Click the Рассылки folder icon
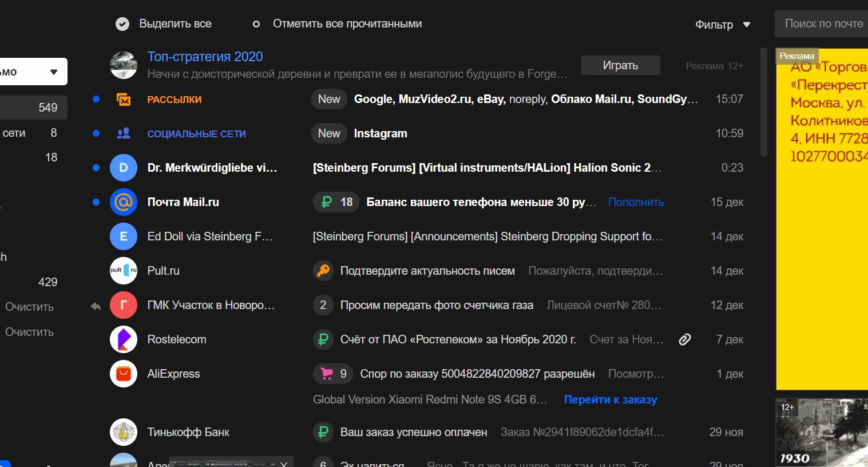The image size is (868, 467). pyautogui.click(x=124, y=100)
